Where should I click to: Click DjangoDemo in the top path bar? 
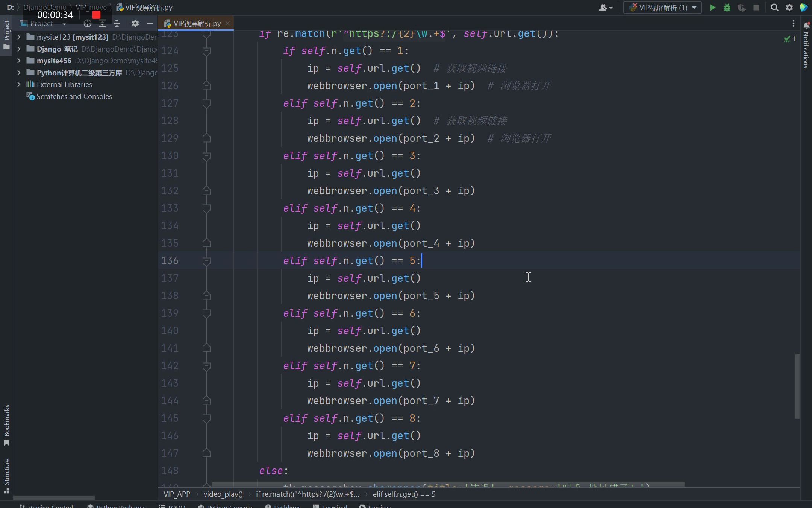coord(45,8)
